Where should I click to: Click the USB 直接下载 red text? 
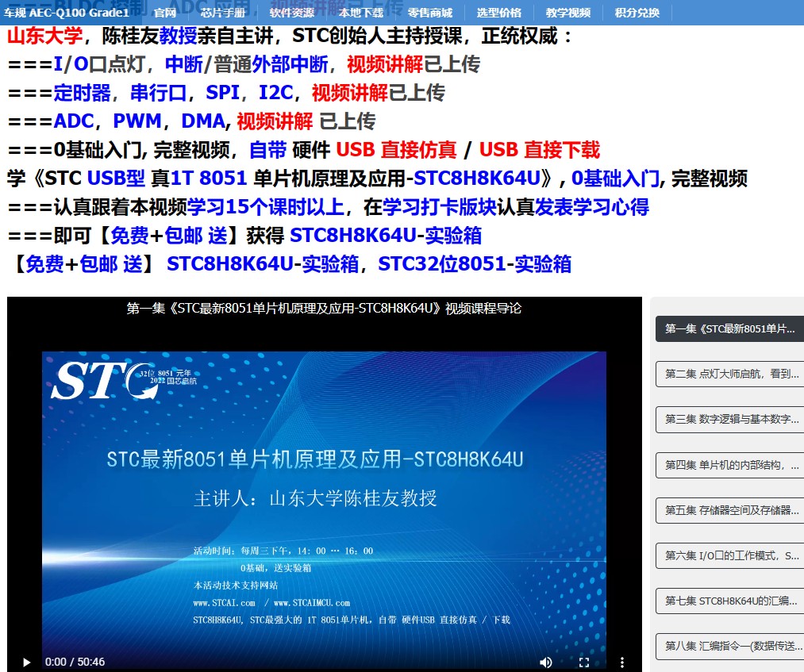pos(540,150)
